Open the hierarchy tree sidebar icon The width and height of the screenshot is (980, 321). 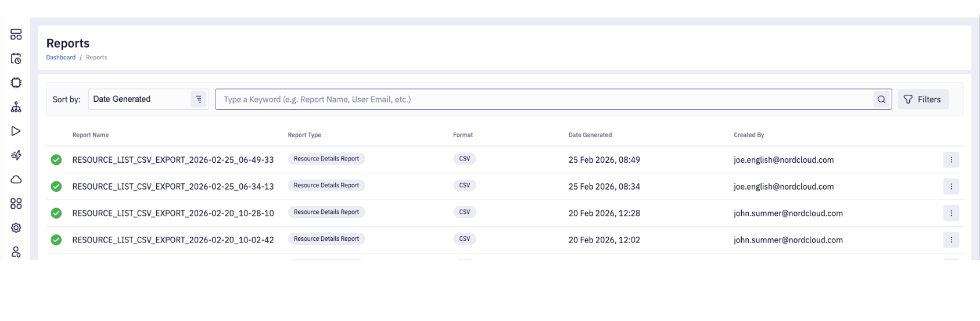pyautogui.click(x=16, y=107)
